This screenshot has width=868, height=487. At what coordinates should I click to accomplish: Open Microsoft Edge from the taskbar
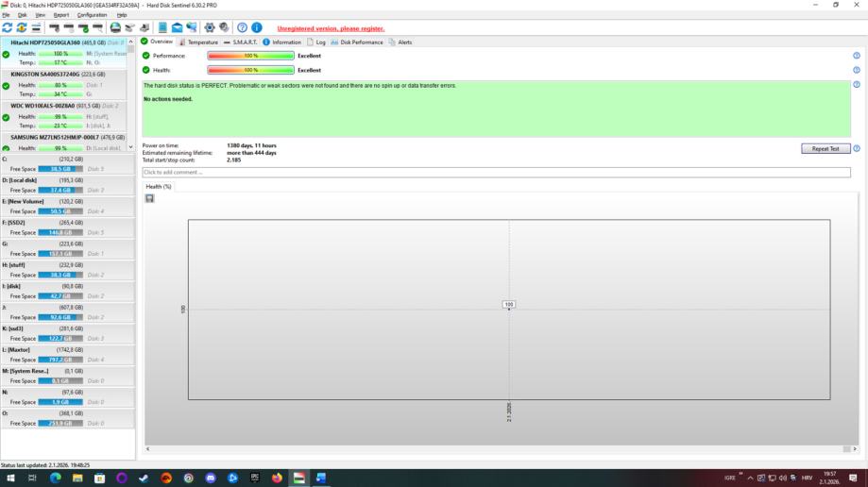pyautogui.click(x=56, y=478)
